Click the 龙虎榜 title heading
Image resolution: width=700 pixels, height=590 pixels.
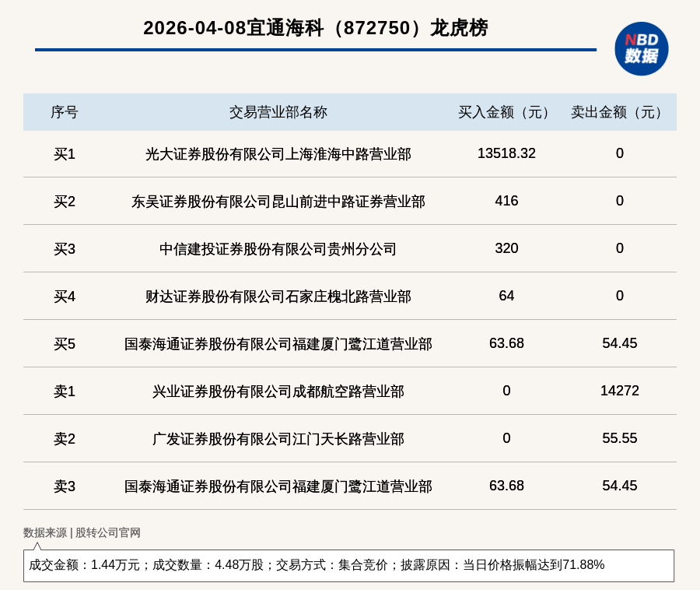315,28
